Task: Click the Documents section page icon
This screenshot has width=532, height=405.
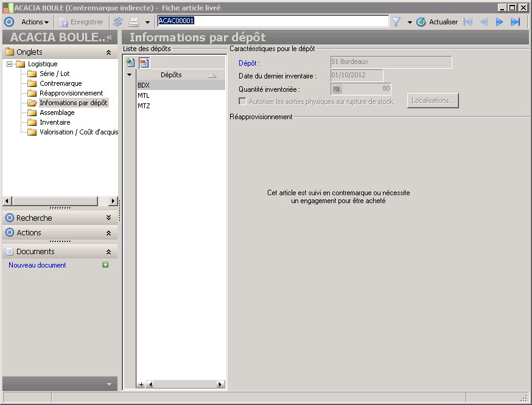Action: pos(10,252)
